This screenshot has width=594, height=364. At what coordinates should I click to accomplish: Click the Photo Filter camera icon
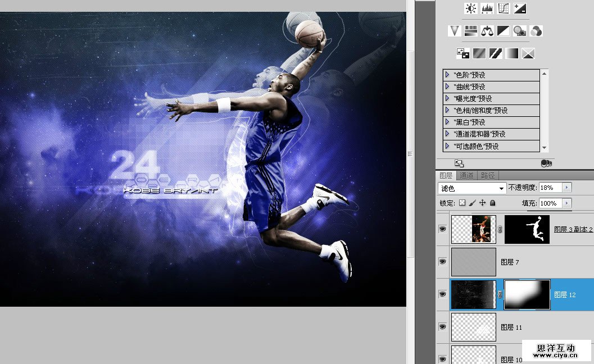[x=519, y=31]
